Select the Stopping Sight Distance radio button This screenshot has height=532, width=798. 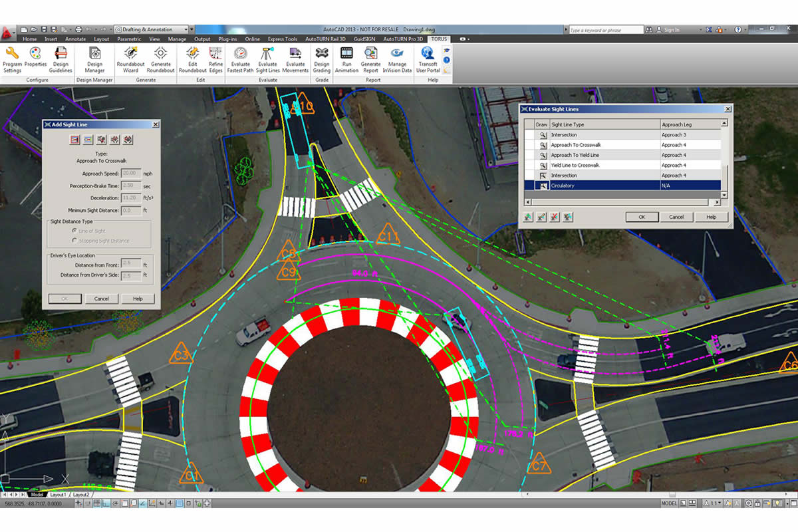[x=74, y=241]
